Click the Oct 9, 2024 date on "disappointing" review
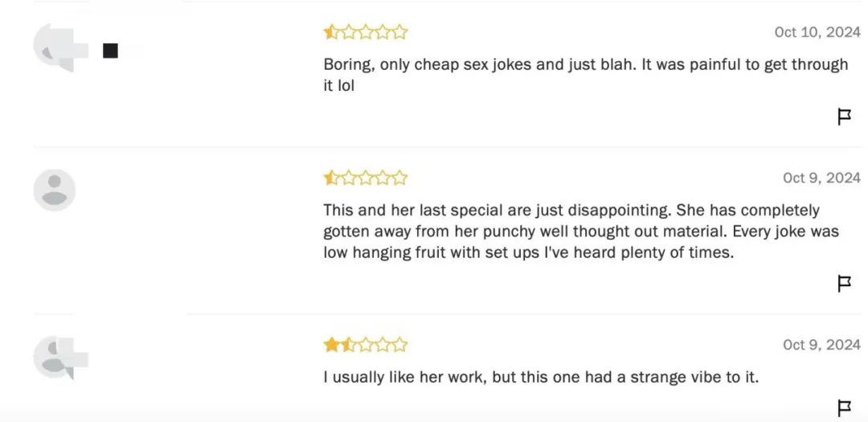The width and height of the screenshot is (868, 422). (821, 178)
